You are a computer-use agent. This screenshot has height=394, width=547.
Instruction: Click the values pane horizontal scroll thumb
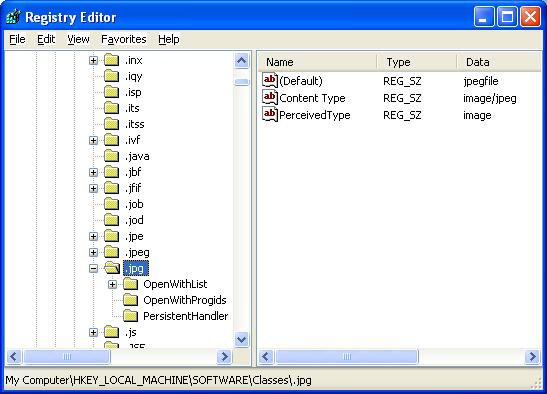(347, 356)
